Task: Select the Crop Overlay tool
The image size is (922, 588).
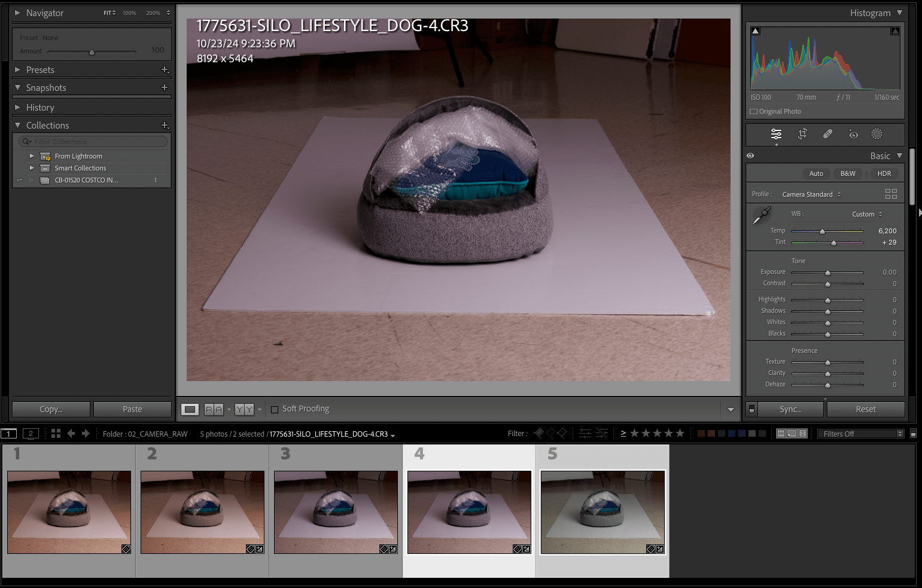Action: click(x=802, y=134)
